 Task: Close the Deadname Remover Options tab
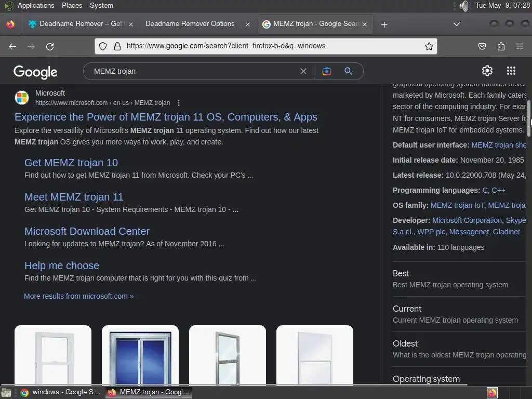pos(248,24)
